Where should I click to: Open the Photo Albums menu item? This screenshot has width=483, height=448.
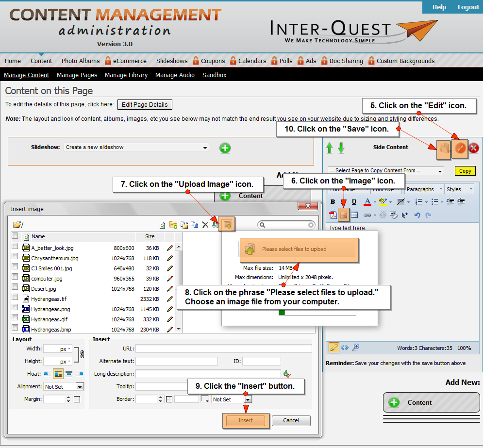pyautogui.click(x=80, y=61)
